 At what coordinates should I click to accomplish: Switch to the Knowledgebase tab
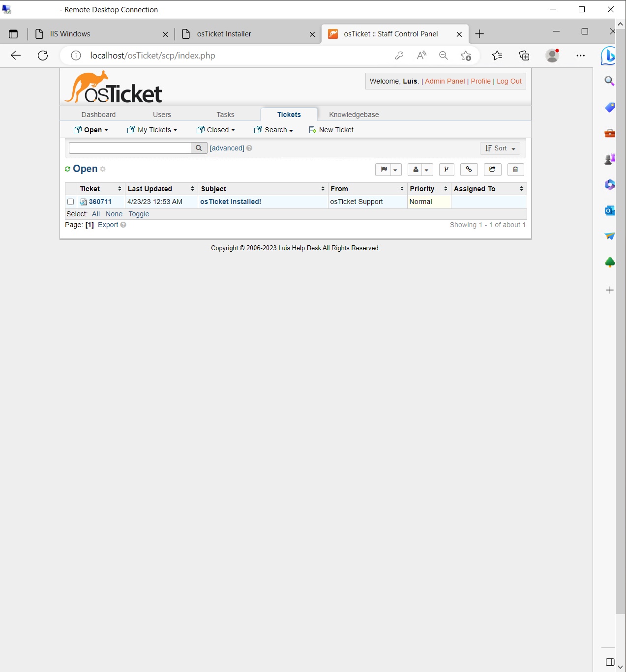click(354, 115)
